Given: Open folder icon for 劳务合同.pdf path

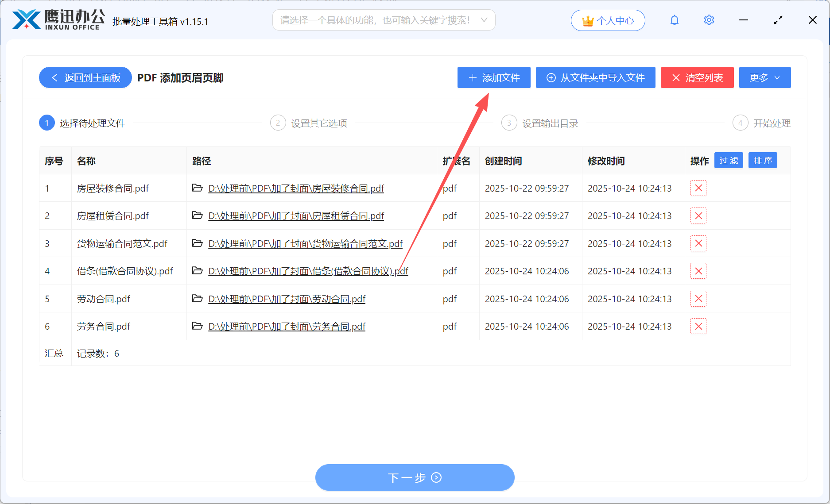Looking at the screenshot, I should (197, 326).
